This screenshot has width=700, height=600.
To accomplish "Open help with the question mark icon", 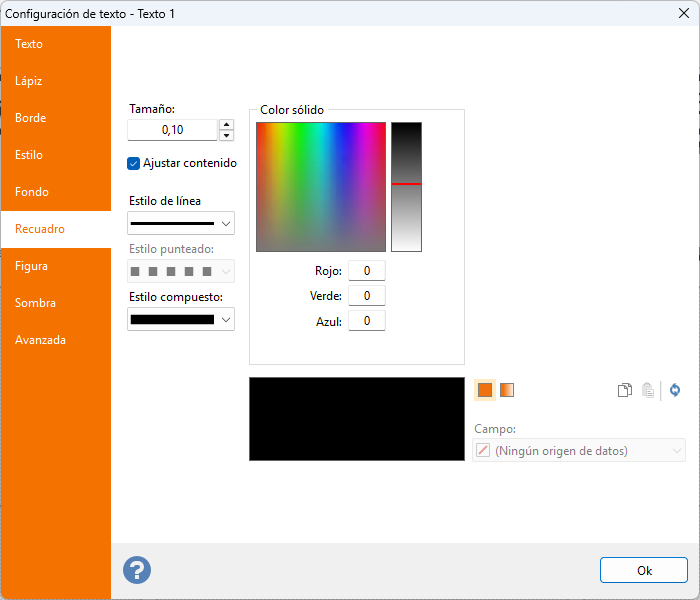I will pyautogui.click(x=136, y=570).
